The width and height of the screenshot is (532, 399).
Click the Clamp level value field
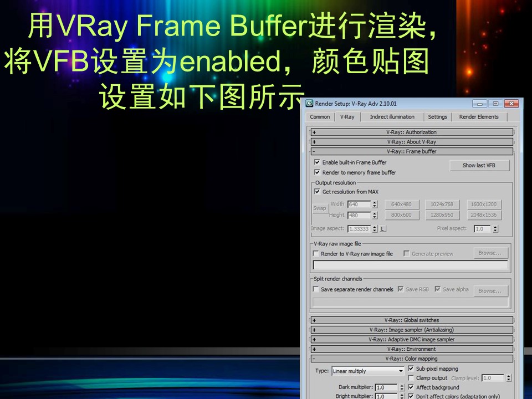coord(493,378)
